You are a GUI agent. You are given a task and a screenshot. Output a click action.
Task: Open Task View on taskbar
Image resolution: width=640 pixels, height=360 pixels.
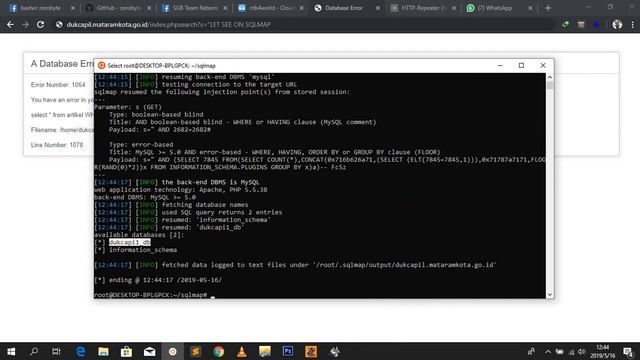[x=56, y=351]
